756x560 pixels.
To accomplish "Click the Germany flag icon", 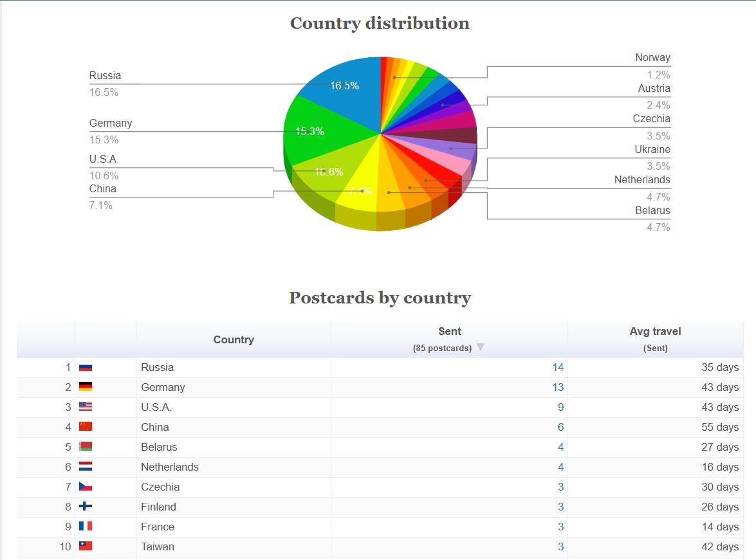I will tap(86, 388).
